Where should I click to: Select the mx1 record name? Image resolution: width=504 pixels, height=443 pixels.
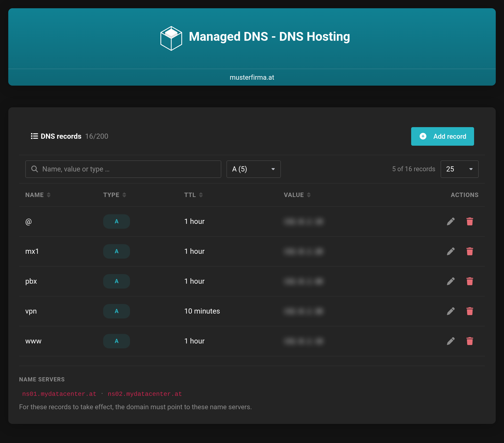(32, 251)
